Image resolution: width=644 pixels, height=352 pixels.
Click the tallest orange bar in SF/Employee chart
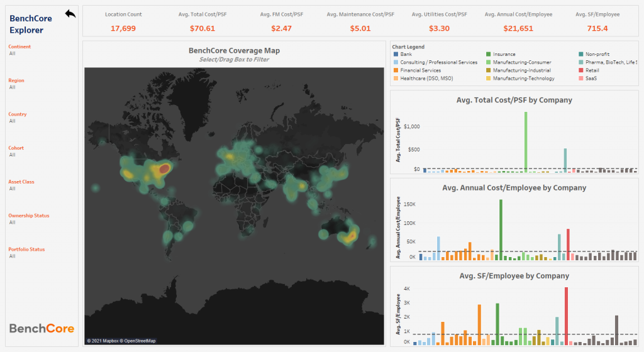[x=479, y=324]
